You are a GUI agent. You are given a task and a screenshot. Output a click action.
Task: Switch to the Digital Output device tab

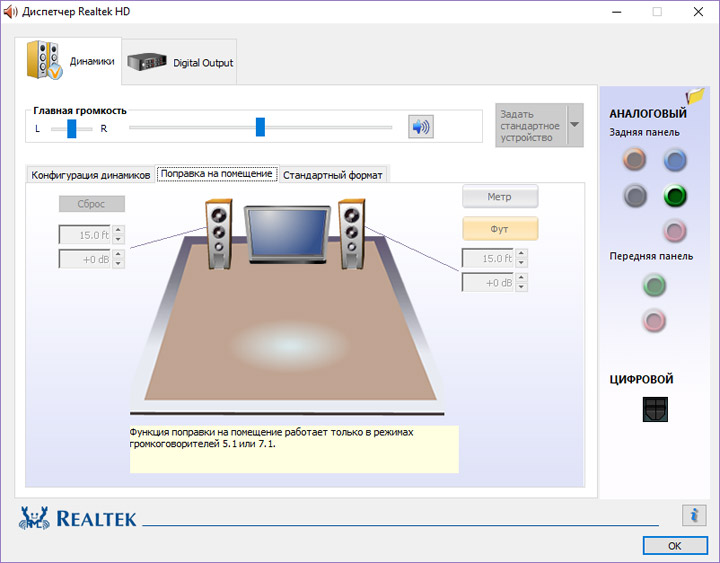(180, 62)
